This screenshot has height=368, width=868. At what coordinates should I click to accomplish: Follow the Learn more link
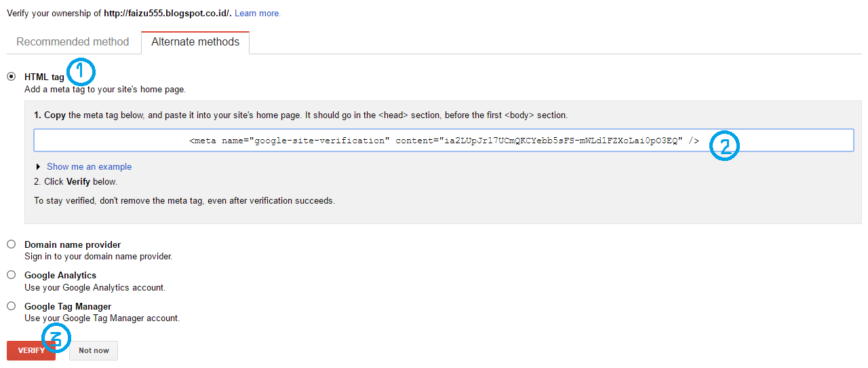coord(258,14)
